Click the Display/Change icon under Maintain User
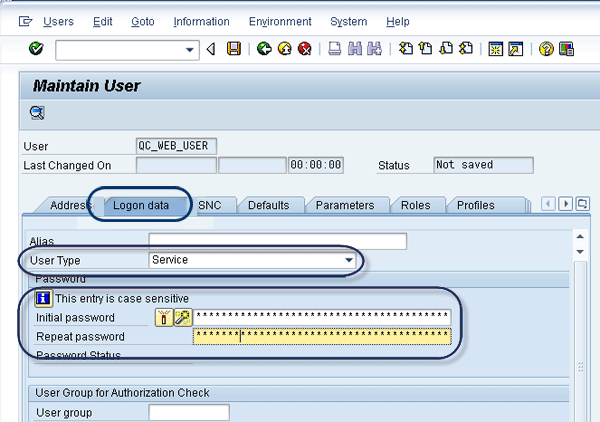This screenshot has width=600, height=422. point(37,112)
